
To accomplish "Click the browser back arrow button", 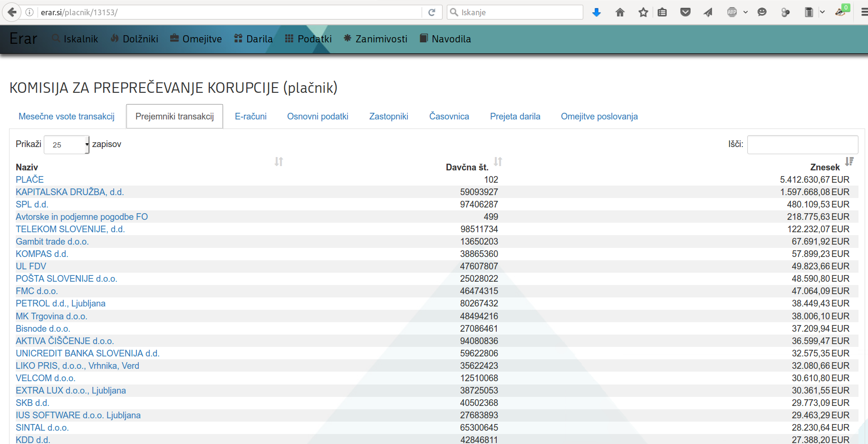I will 12,12.
